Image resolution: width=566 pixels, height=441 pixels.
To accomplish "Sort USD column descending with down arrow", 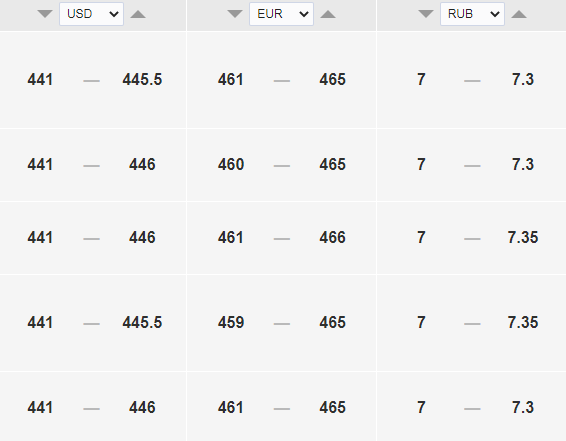I will click(x=45, y=14).
